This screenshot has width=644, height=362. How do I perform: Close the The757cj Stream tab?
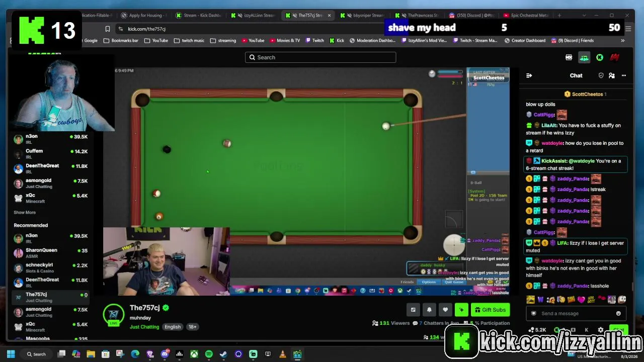[x=330, y=15]
